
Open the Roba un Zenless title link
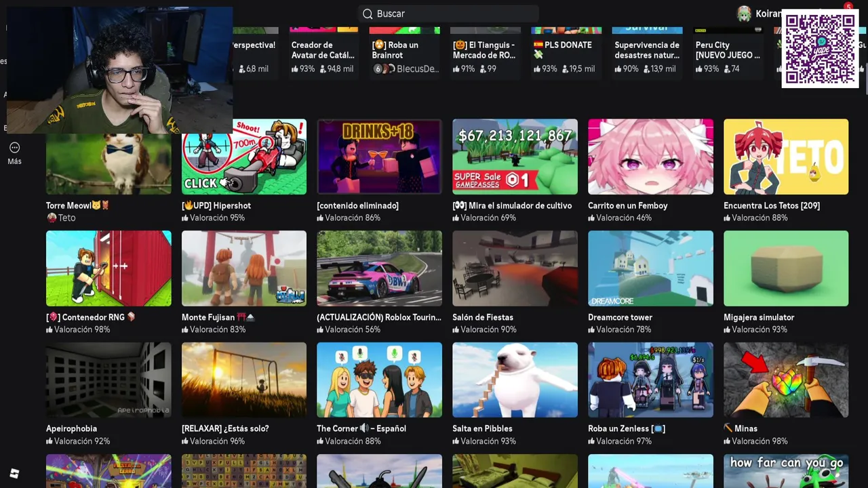pyautogui.click(x=627, y=428)
